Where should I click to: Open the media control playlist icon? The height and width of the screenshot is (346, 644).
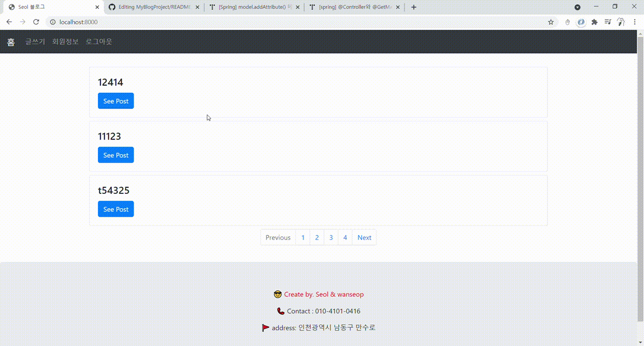608,22
